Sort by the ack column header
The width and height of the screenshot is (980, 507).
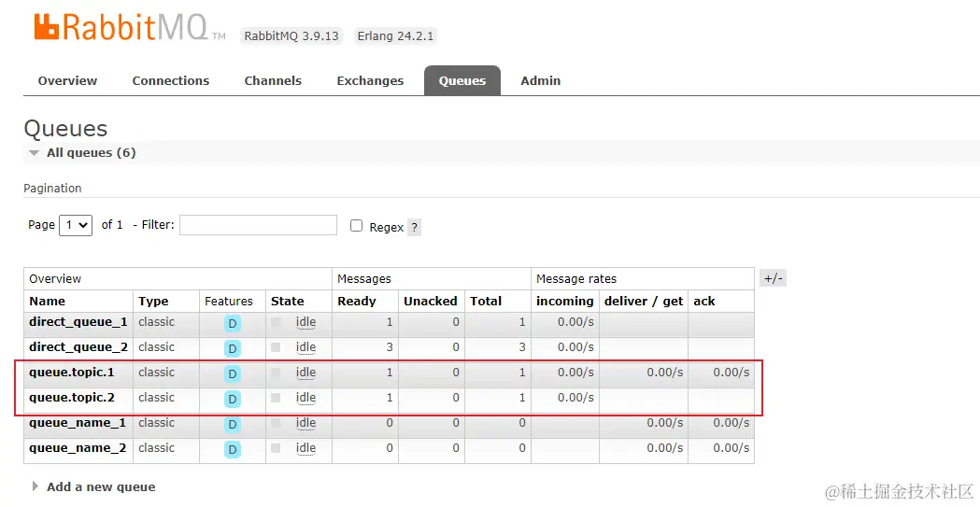704,301
